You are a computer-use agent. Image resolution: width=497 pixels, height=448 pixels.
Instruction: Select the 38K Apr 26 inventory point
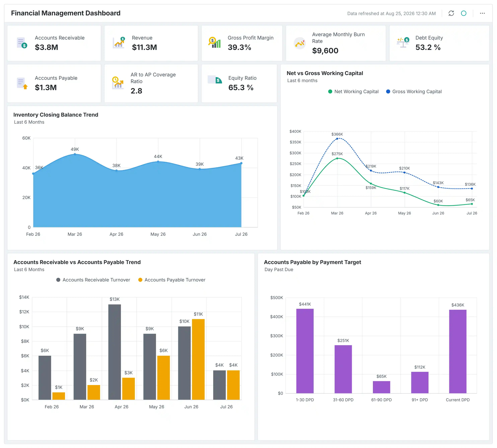[116, 171]
